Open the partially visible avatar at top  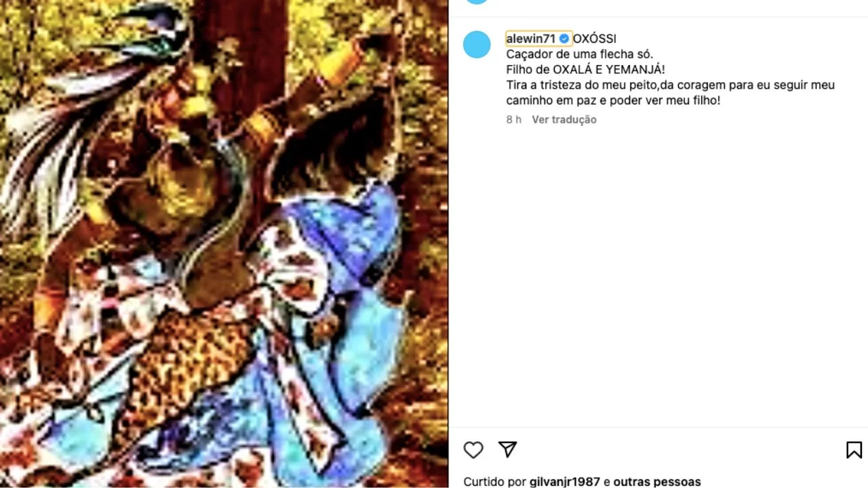point(477,2)
